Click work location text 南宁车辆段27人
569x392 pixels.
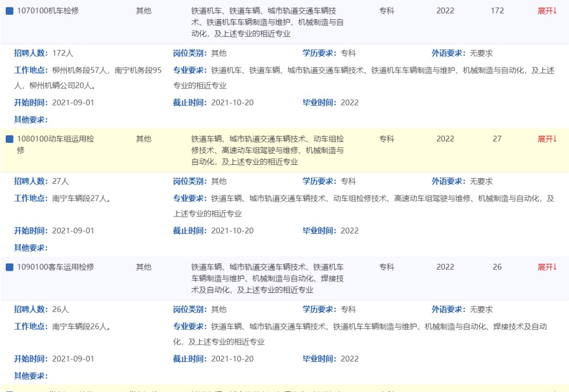(x=82, y=199)
